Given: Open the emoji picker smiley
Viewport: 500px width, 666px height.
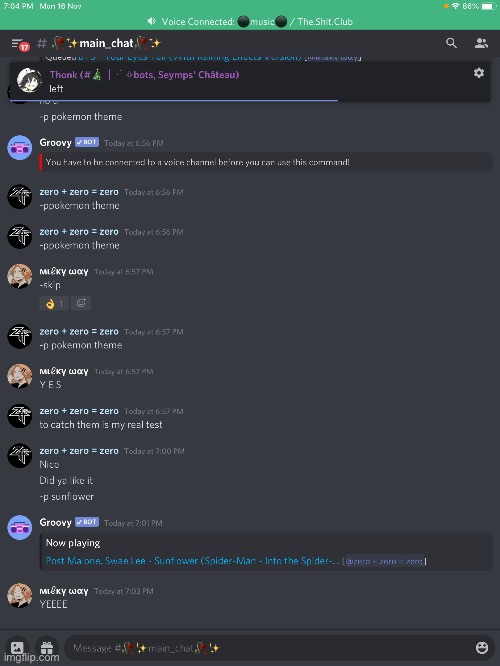Looking at the screenshot, I should 482,647.
